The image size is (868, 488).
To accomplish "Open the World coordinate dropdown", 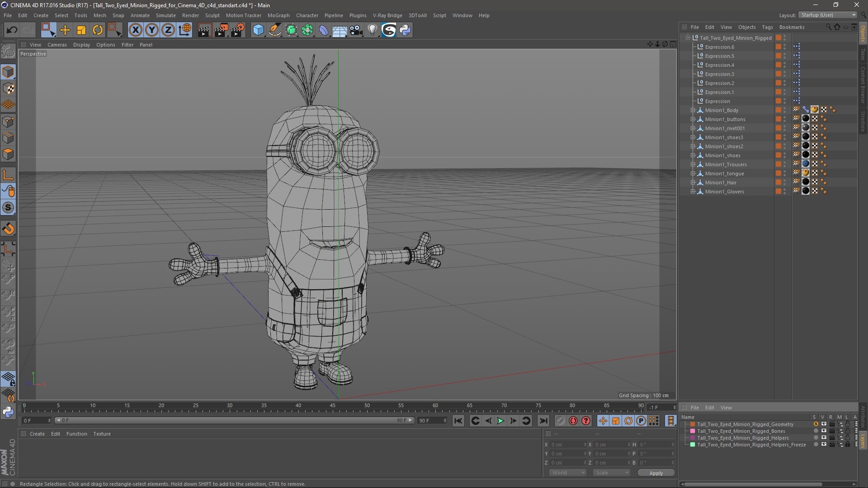I will tap(568, 473).
